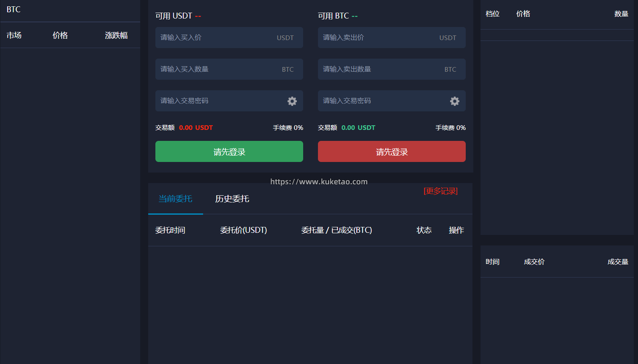Click the sell-side 手续费 0% text
This screenshot has height=364, width=638.
pos(451,128)
